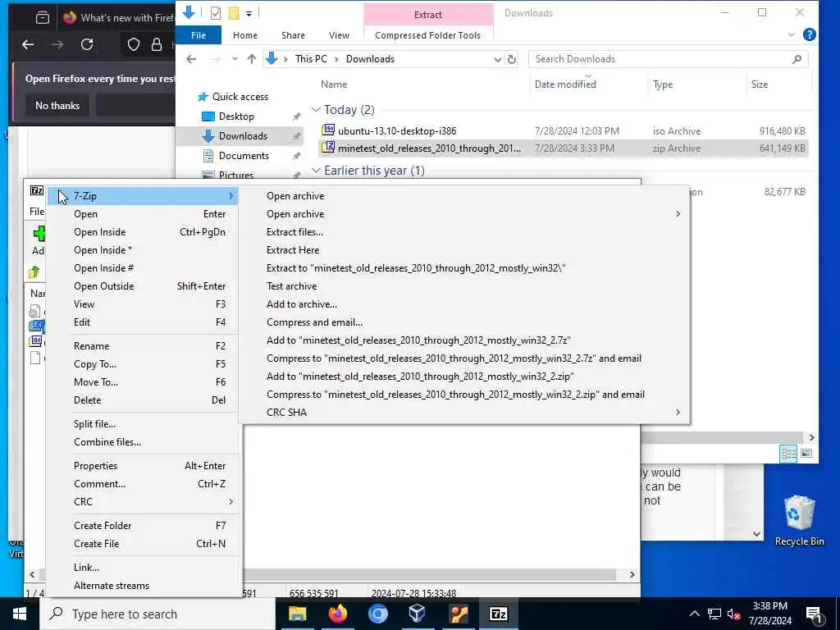Collapse the Today (2) group
The height and width of the screenshot is (630, 840).
316,110
